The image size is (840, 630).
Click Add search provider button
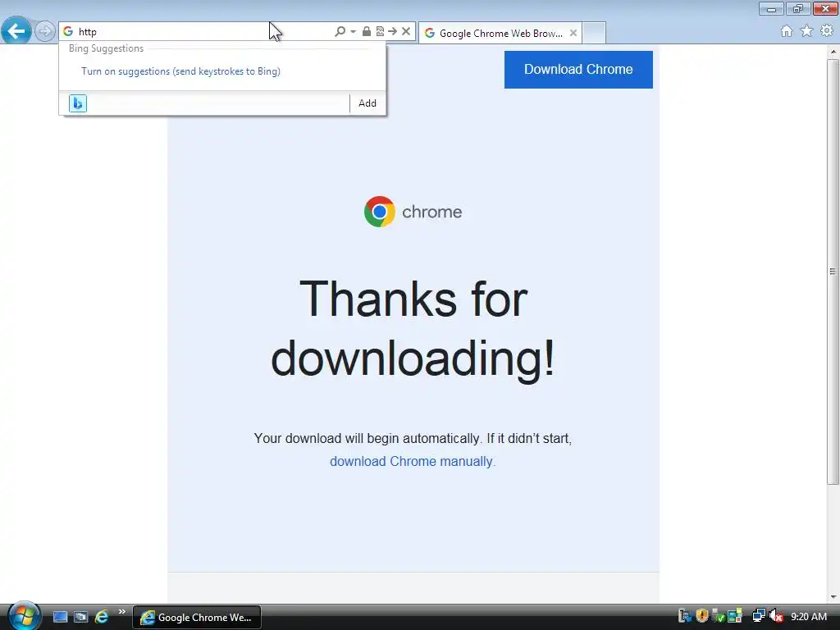367,103
